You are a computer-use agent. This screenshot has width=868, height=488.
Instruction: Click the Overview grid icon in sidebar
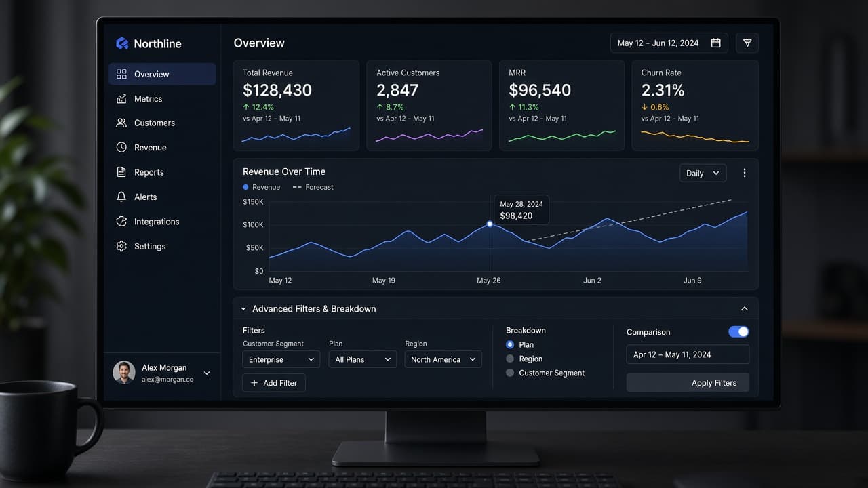[x=121, y=74]
